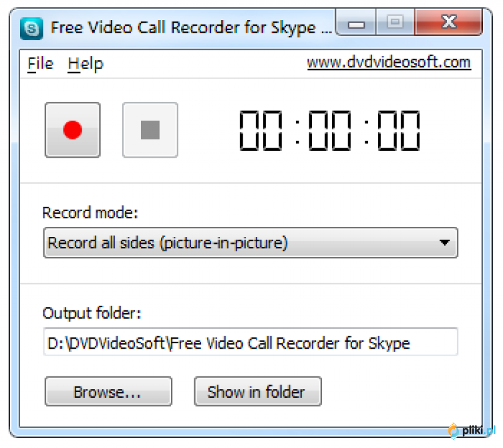503x448 pixels.
Task: Open the Record mode combo box
Action: 250,243
